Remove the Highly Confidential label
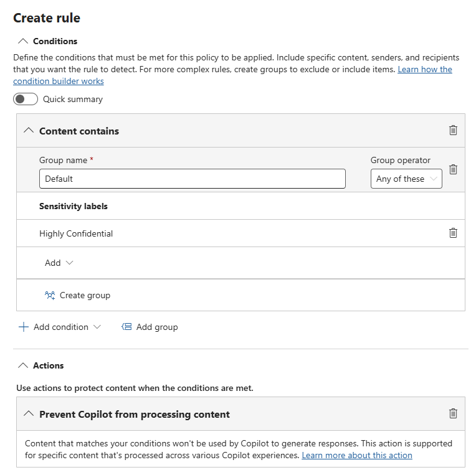 453,233
